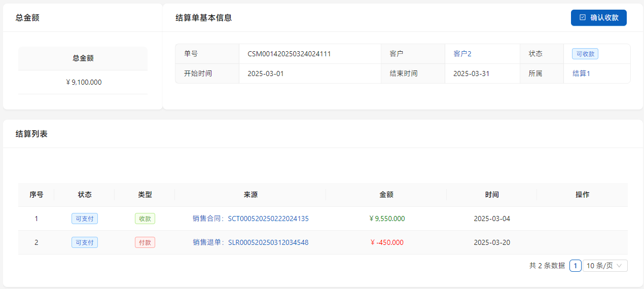
Task: Click the 可支付 tag in row 2
Action: [85, 242]
